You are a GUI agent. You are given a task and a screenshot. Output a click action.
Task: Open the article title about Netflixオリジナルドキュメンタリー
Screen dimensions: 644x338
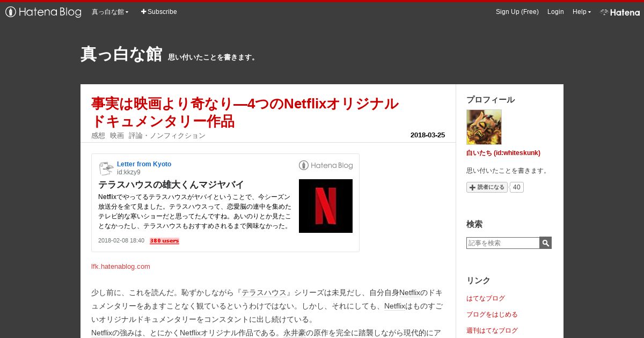click(x=245, y=112)
